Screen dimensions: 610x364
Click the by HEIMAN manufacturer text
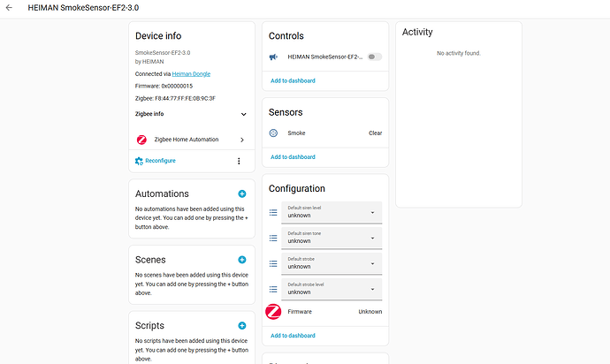pyautogui.click(x=149, y=62)
